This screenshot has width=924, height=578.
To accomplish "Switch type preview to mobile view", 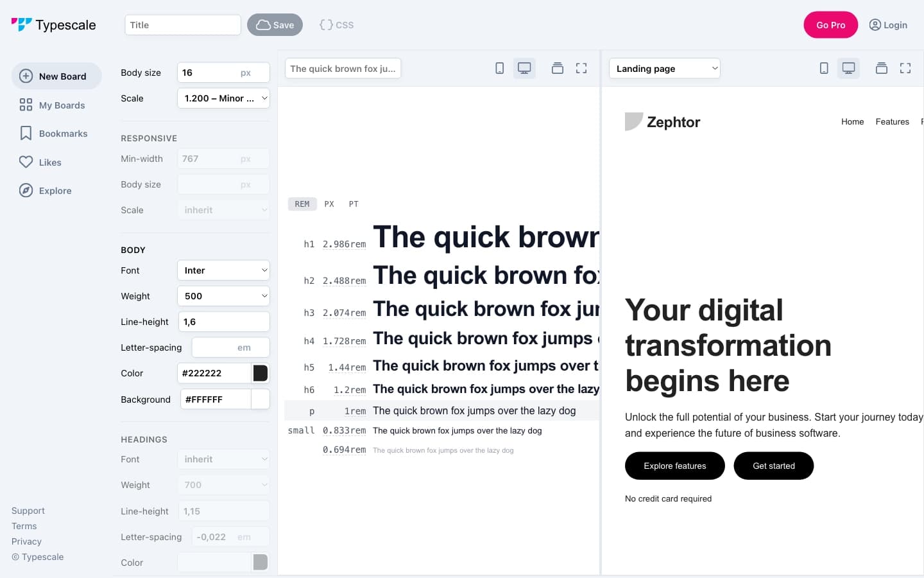I will click(499, 68).
